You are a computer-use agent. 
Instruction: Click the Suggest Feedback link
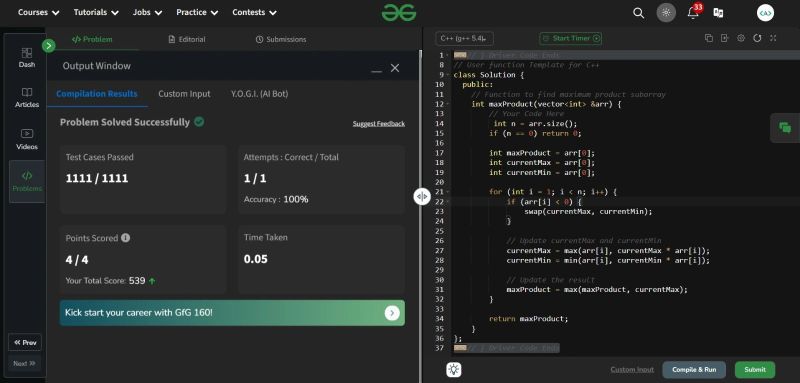tap(379, 123)
